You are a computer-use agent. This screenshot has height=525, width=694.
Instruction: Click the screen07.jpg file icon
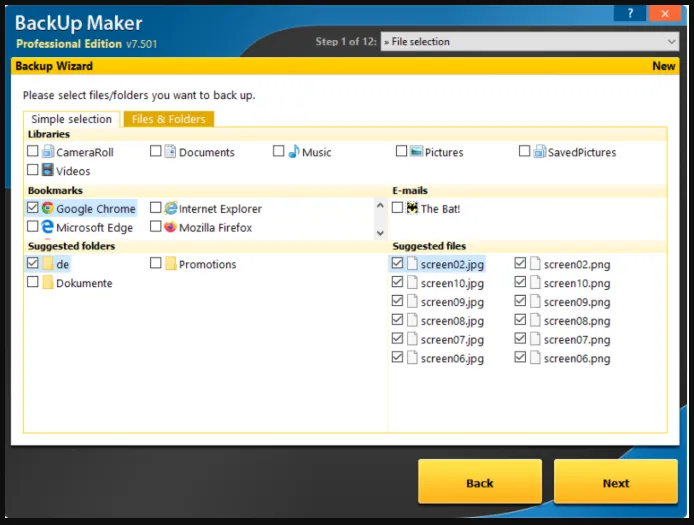click(413, 339)
